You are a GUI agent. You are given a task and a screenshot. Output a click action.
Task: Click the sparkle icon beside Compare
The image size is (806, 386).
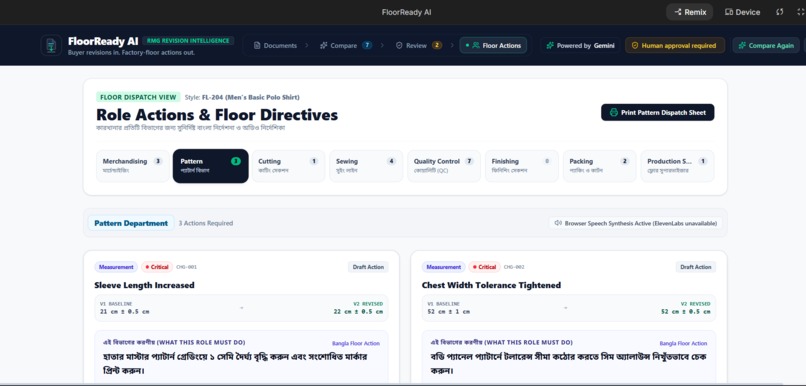(x=323, y=45)
